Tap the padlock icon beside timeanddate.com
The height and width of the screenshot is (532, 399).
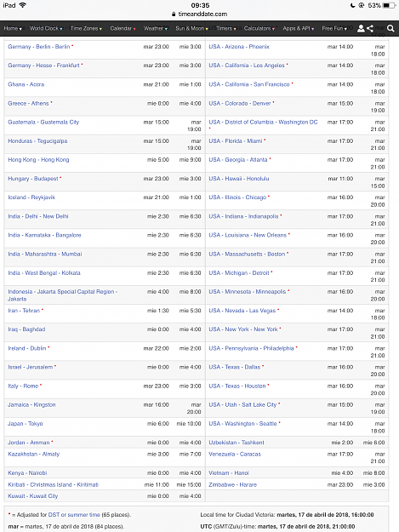pos(174,14)
